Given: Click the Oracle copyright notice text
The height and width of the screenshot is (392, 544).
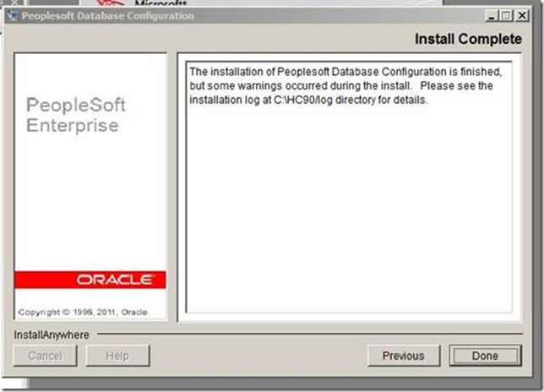Looking at the screenshot, I should pyautogui.click(x=84, y=312).
